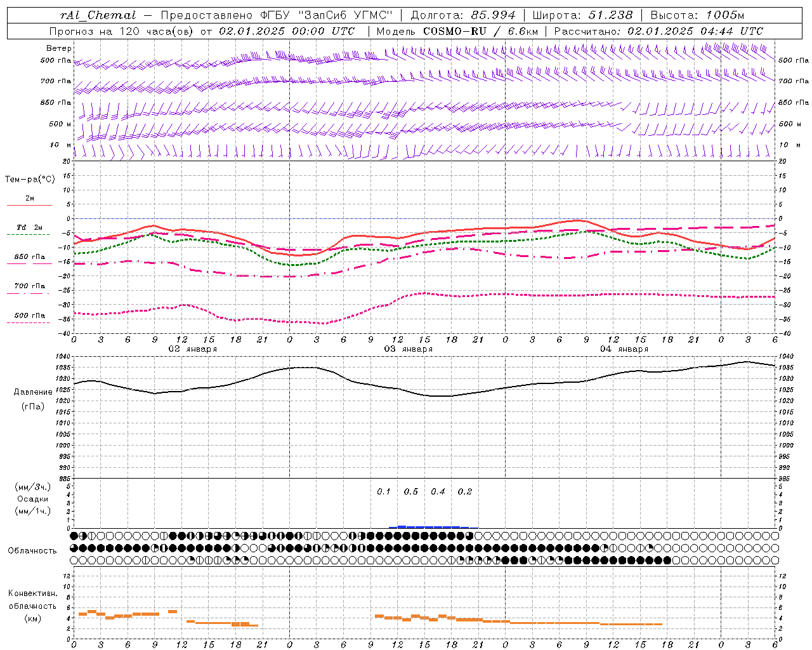Viewport: 812px width, 650px height.
Task: Click the (км) unit label
Action: (x=32, y=618)
